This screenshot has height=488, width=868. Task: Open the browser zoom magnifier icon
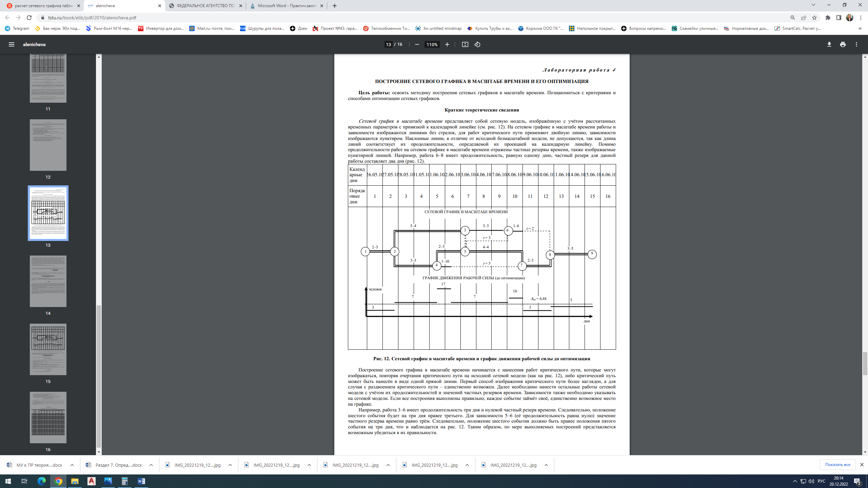coord(793,18)
